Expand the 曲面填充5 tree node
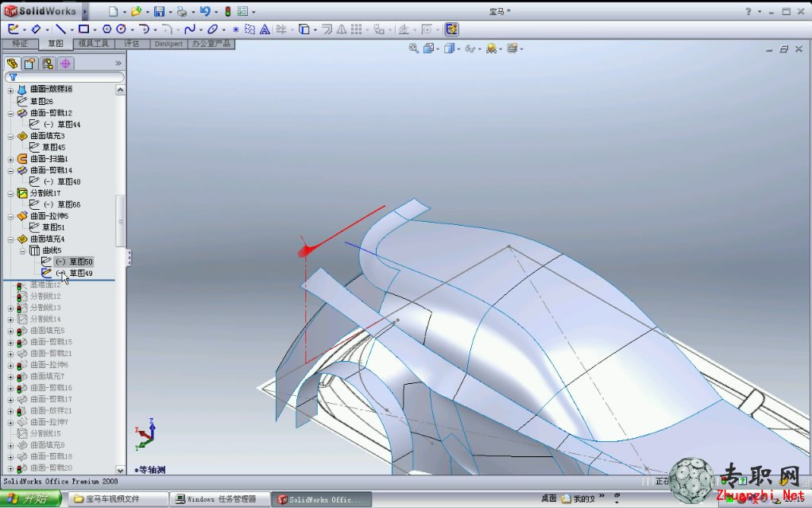The image size is (812, 508). (11, 332)
